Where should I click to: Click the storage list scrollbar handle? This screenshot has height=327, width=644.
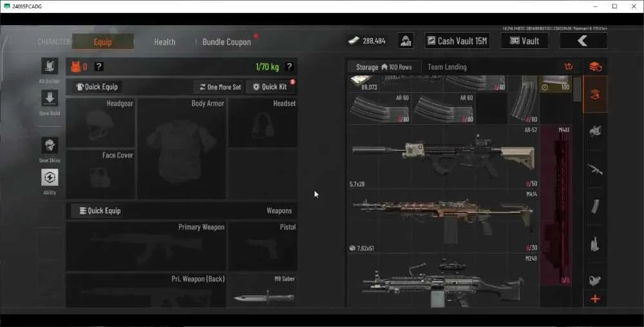(x=577, y=89)
